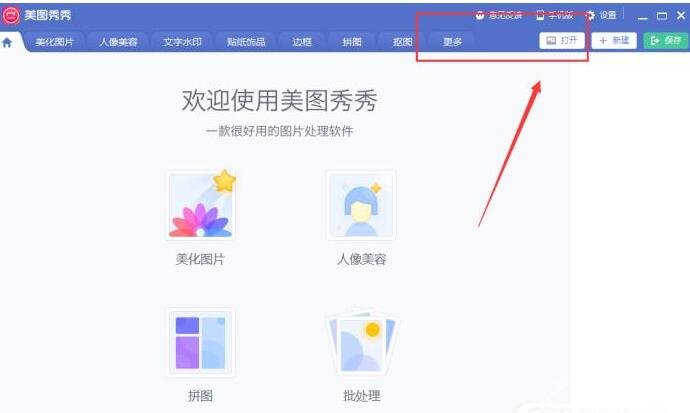Open 意见反馈 feedback in title bar
The image size is (690, 413).
499,15
